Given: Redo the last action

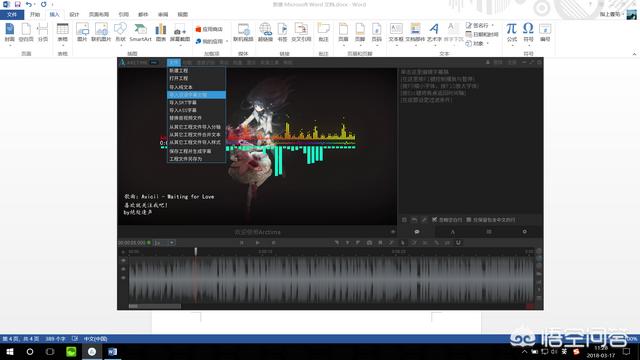Looking at the screenshot, I should 43,4.
